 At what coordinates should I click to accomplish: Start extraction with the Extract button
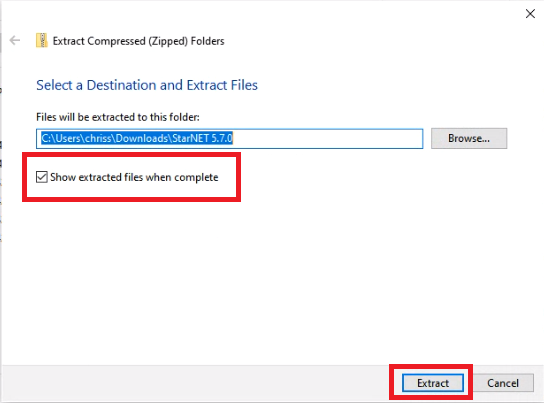[x=433, y=383]
